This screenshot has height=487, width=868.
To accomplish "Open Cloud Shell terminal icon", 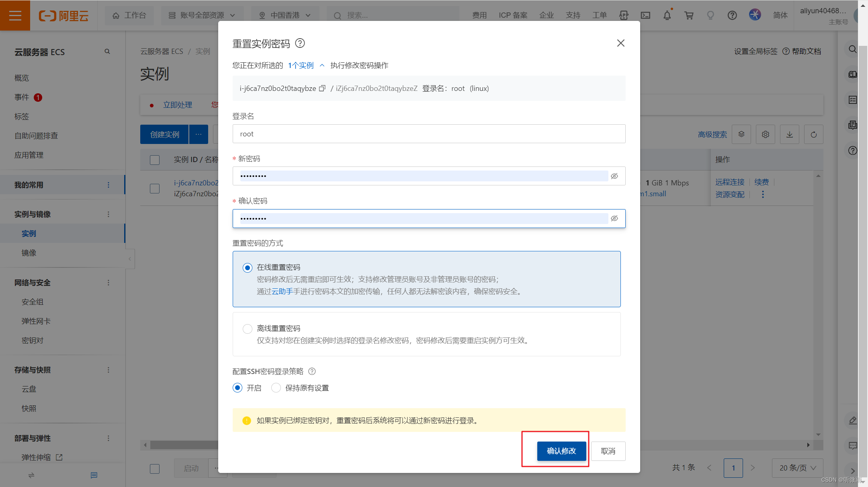I will pos(645,15).
